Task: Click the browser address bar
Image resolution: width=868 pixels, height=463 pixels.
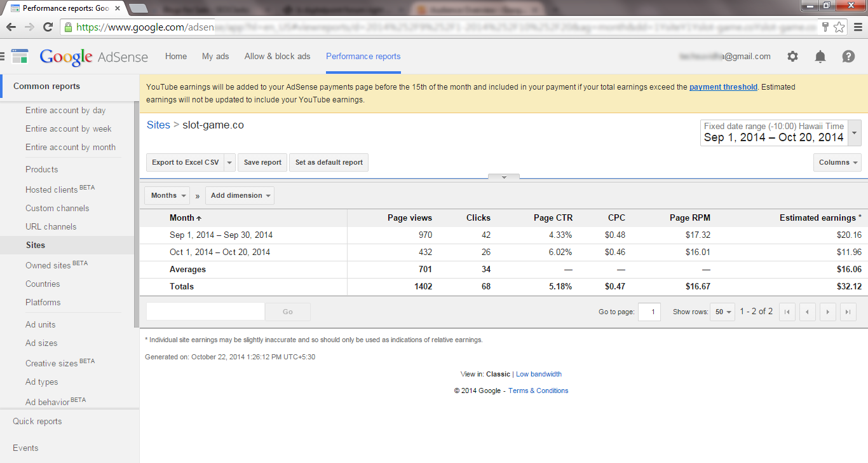Action: click(x=438, y=27)
